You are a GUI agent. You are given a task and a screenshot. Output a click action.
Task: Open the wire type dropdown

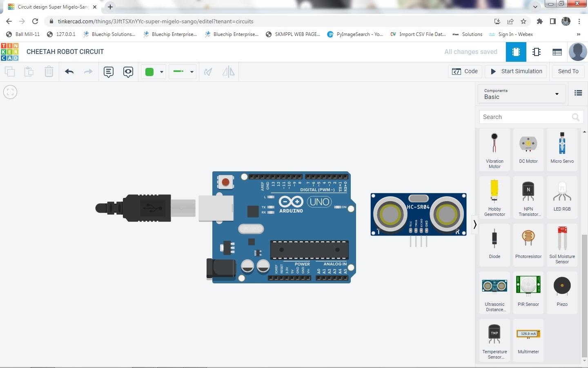(183, 72)
